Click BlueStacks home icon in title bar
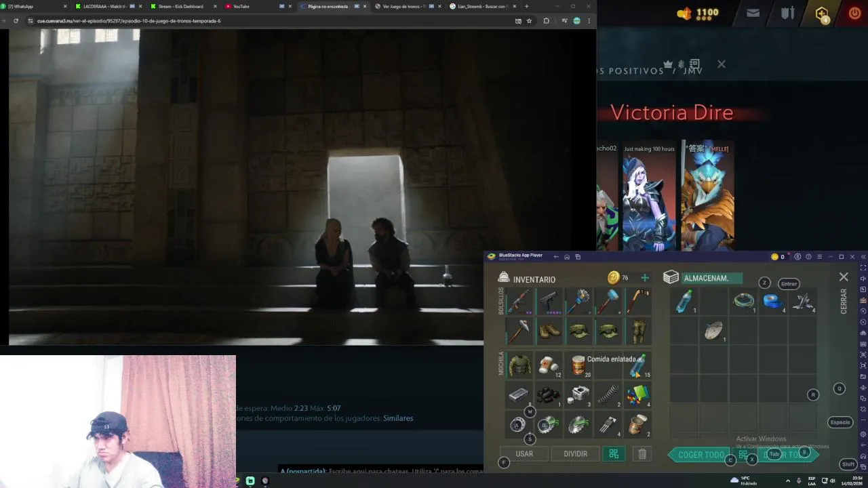Screen dimensions: 868x488 [567, 257]
